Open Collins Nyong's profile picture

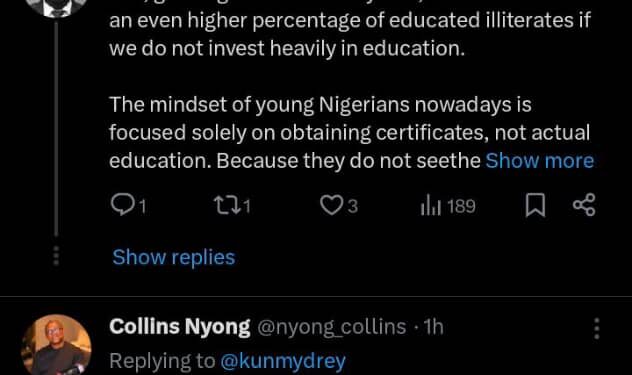(x=56, y=345)
